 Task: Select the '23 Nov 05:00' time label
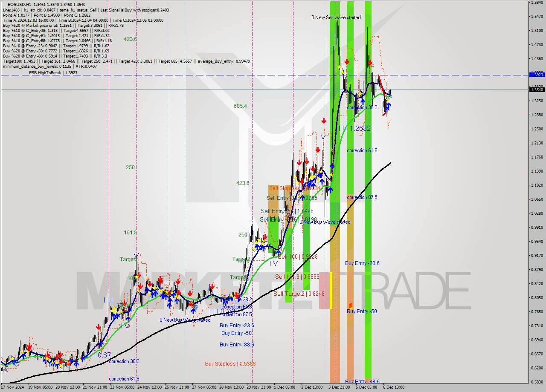pos(122,387)
